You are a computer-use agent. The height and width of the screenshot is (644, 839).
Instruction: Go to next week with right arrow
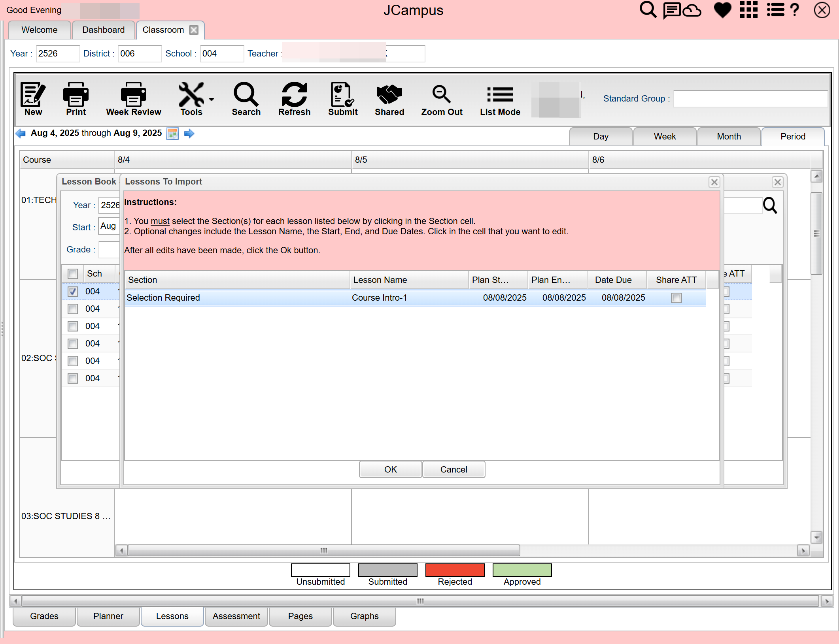point(189,134)
